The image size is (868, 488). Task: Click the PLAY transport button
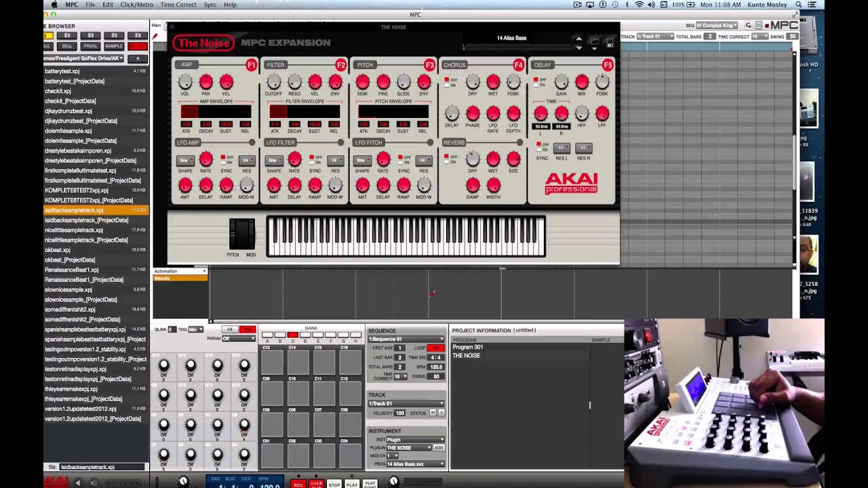(x=352, y=484)
